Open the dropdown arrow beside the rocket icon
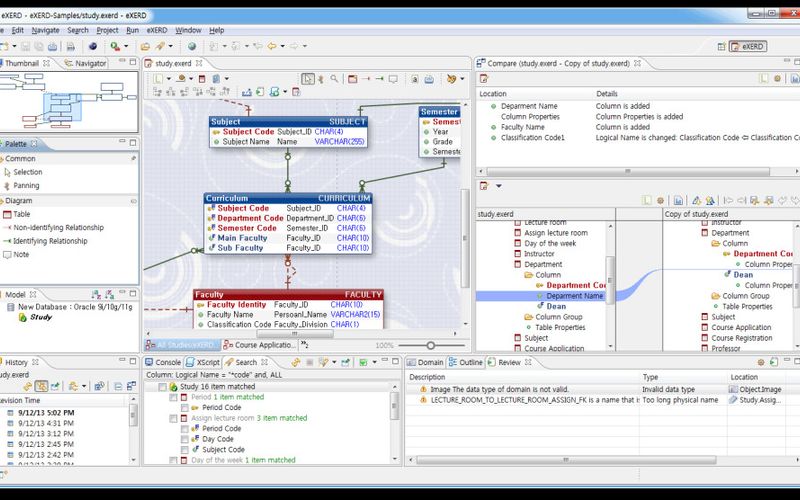Viewport: 800px width, 500px height. (170, 46)
